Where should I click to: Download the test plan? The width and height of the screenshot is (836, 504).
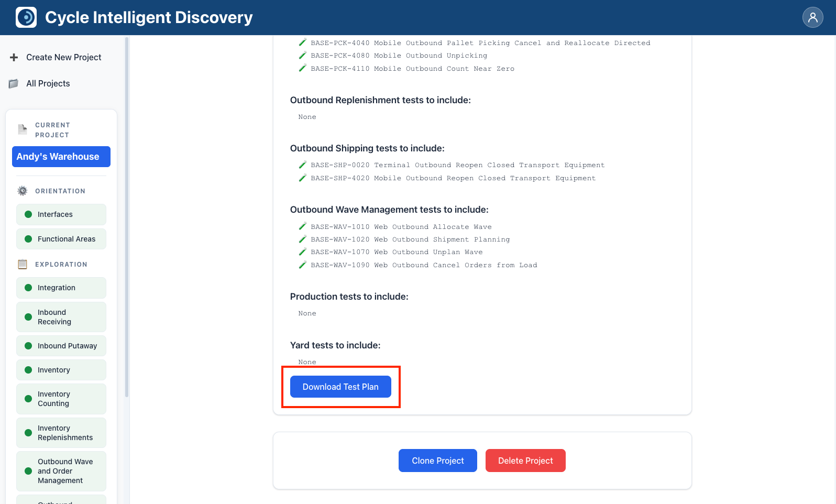pos(340,387)
